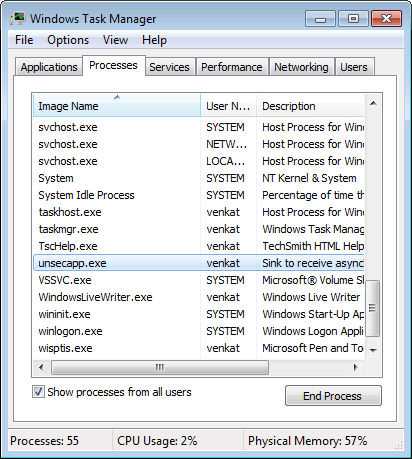Screen dimensions: 412x459
Task: Click the vertical scrollbar up arrow
Action: (x=373, y=103)
